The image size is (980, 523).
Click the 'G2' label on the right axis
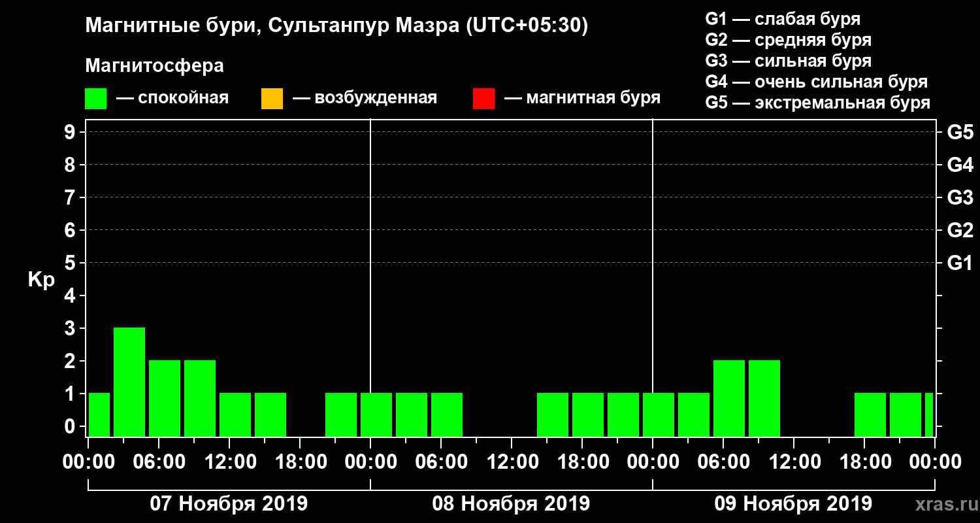pos(960,230)
